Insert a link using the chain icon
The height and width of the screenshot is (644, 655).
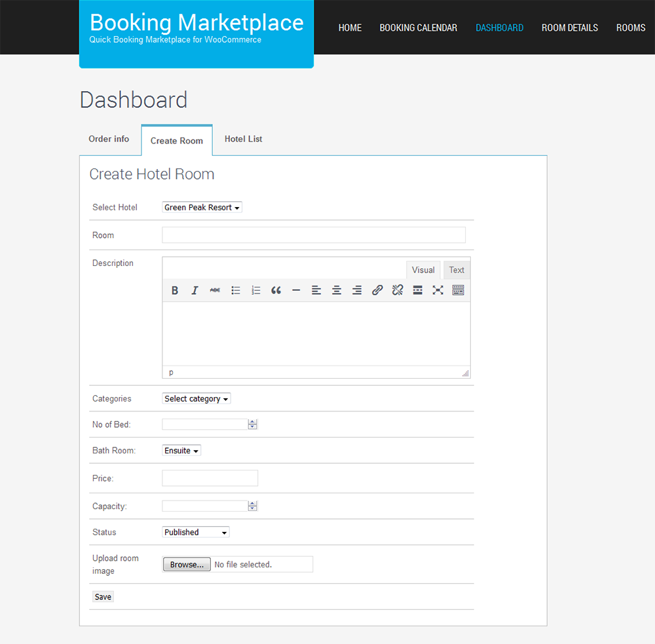click(377, 290)
